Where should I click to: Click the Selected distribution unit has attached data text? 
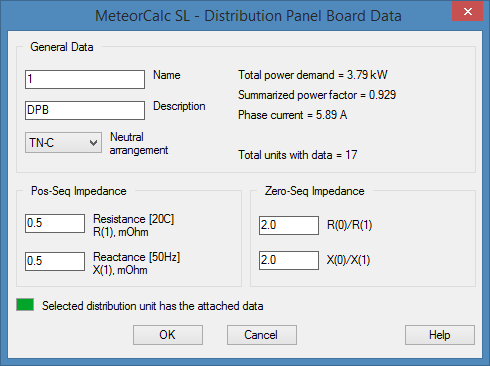pyautogui.click(x=153, y=306)
